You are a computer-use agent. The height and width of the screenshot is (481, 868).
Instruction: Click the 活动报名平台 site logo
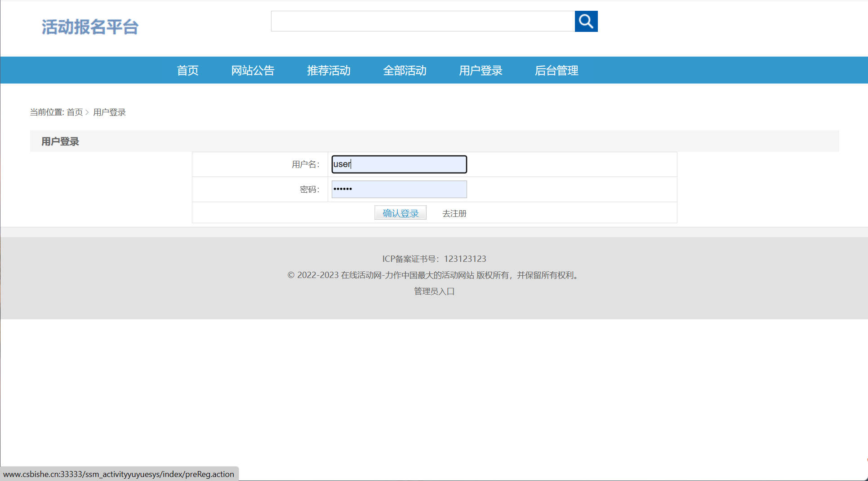click(90, 27)
